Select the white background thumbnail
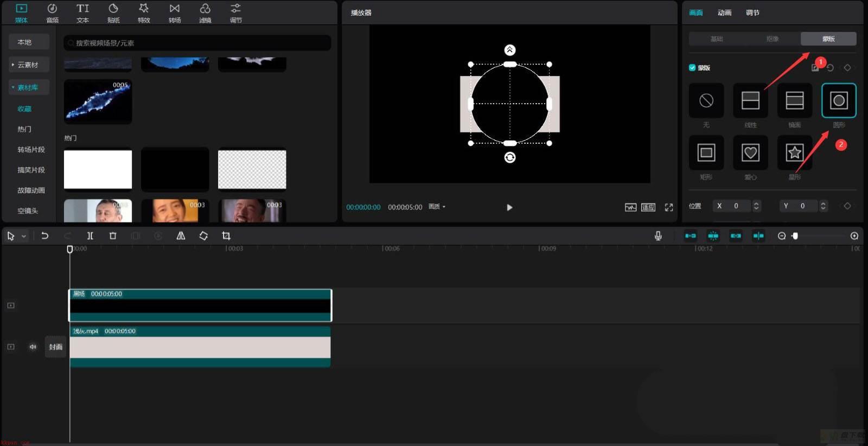This screenshot has width=868, height=446. point(98,170)
